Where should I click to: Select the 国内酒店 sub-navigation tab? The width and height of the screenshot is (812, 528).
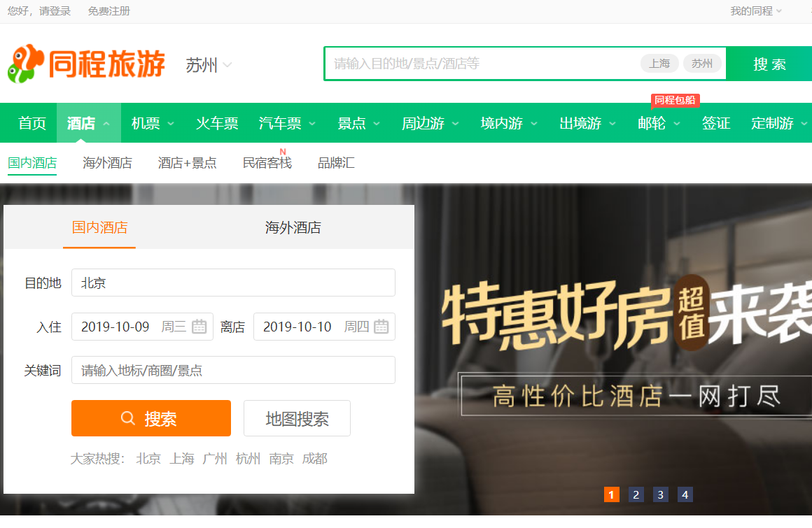[x=32, y=163]
